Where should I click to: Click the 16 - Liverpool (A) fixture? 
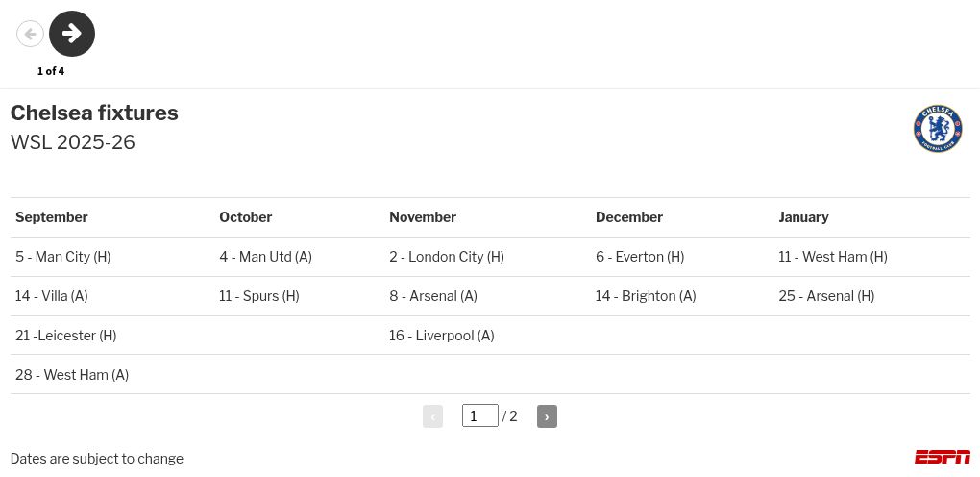[x=442, y=336]
